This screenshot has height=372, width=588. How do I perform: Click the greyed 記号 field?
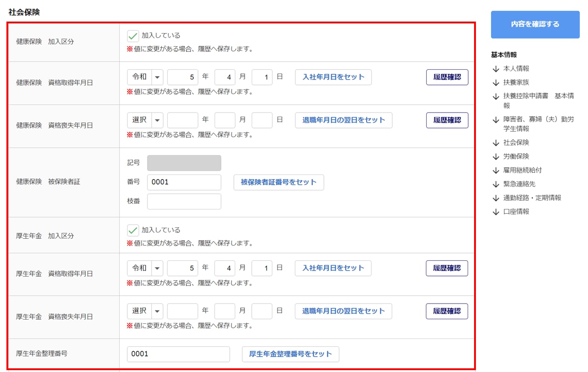coord(184,163)
